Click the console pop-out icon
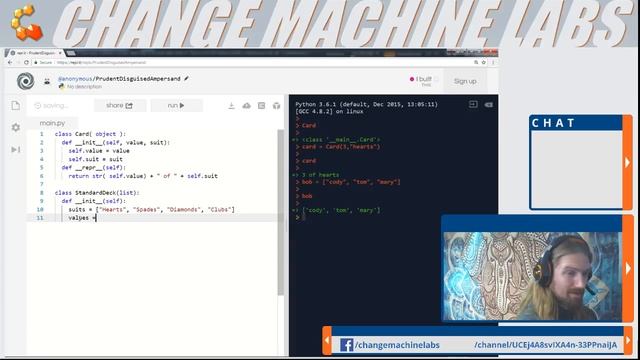 473,104
